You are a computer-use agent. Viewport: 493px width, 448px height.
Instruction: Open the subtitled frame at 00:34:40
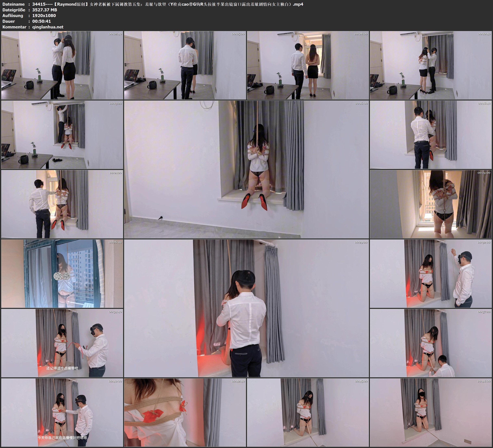62,343
